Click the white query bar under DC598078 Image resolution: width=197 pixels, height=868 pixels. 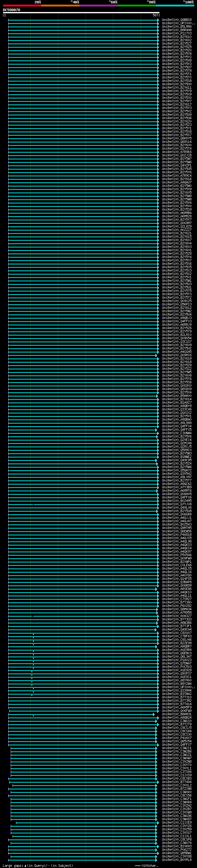(81, 13)
